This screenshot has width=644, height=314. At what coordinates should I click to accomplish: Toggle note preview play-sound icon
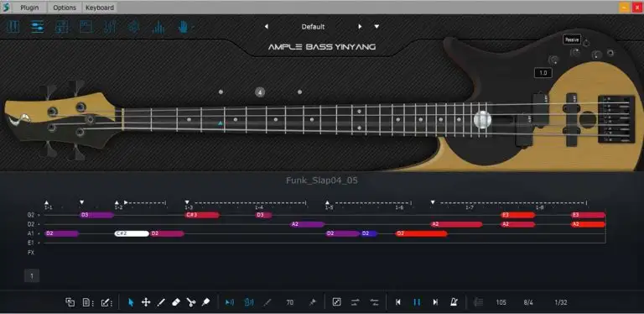point(230,302)
